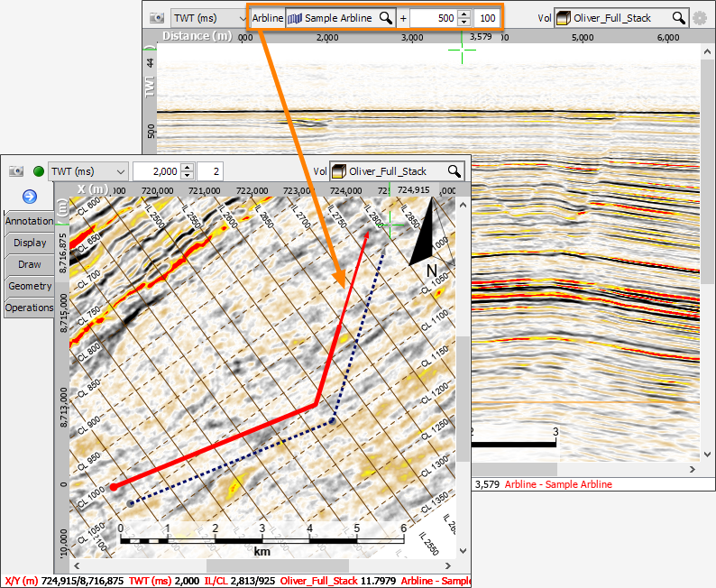Click '724,915' cursor position on X axis

[413, 190]
